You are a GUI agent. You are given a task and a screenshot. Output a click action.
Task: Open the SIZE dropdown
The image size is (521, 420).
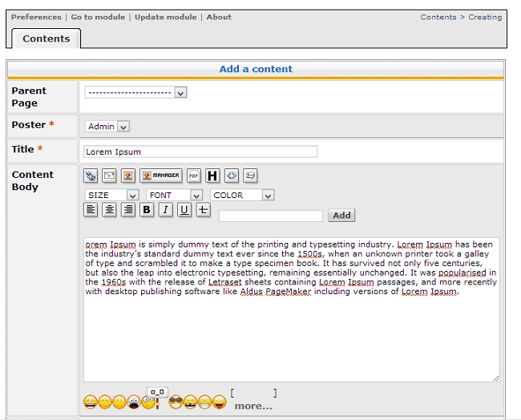point(112,195)
